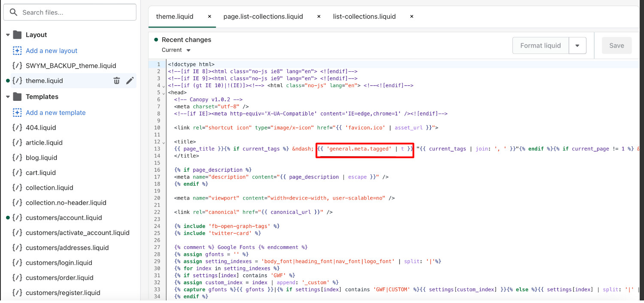
Task: Click the pencil rename icon for theme.liquid
Action: tap(130, 81)
